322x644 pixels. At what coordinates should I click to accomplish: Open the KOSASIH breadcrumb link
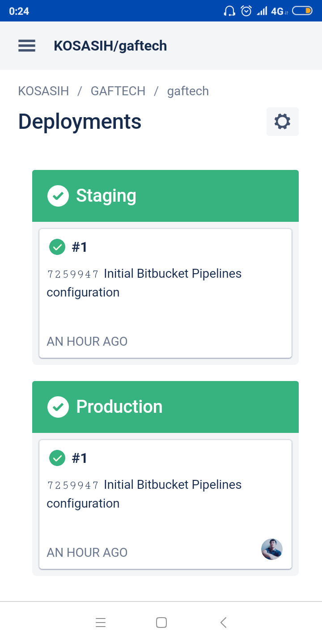(43, 91)
